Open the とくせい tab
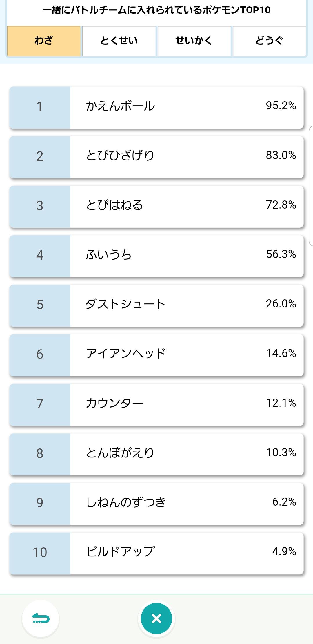Screen dimensions: 313x644 click(119, 41)
